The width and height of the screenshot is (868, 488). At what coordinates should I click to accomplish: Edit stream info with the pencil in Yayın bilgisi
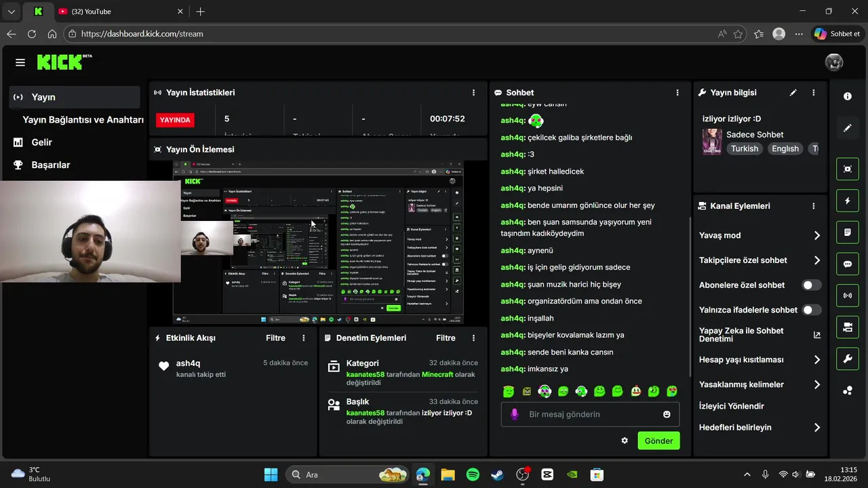[793, 93]
